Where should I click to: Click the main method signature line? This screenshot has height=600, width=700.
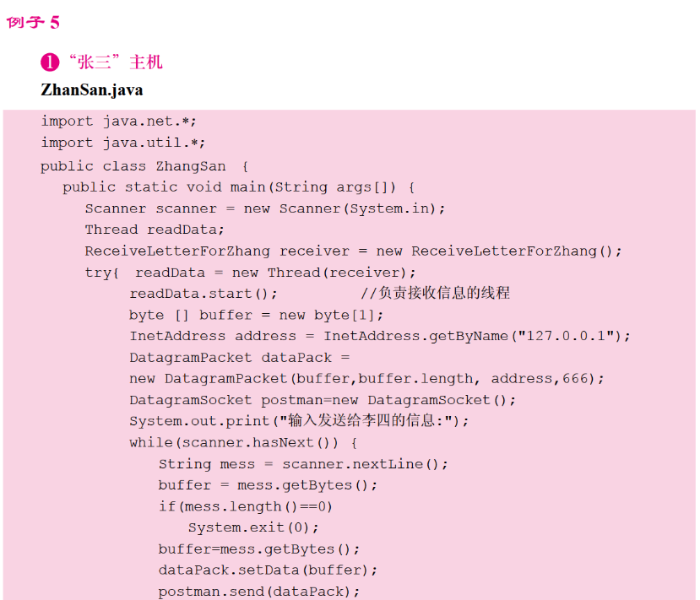(238, 186)
